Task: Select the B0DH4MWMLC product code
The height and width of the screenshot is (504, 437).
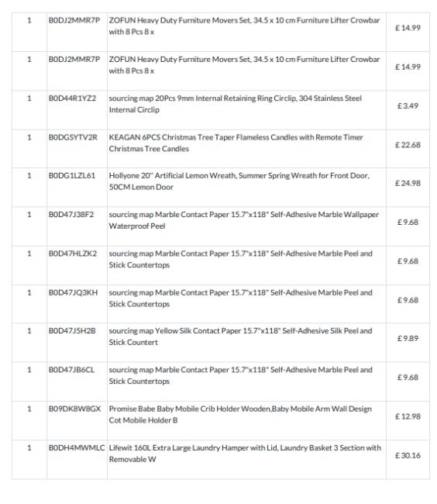Action: click(x=77, y=448)
